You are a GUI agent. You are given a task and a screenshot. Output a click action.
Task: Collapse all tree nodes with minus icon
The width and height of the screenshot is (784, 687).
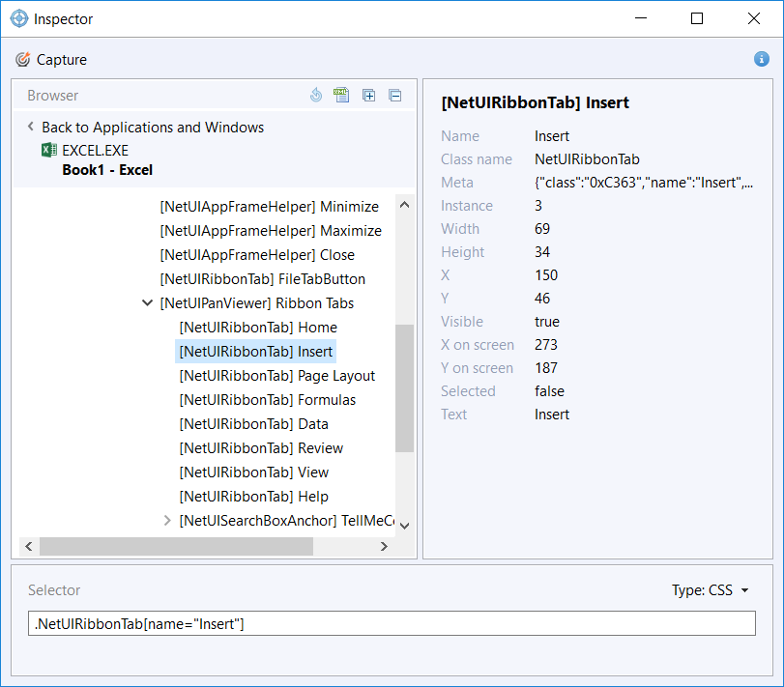point(395,95)
